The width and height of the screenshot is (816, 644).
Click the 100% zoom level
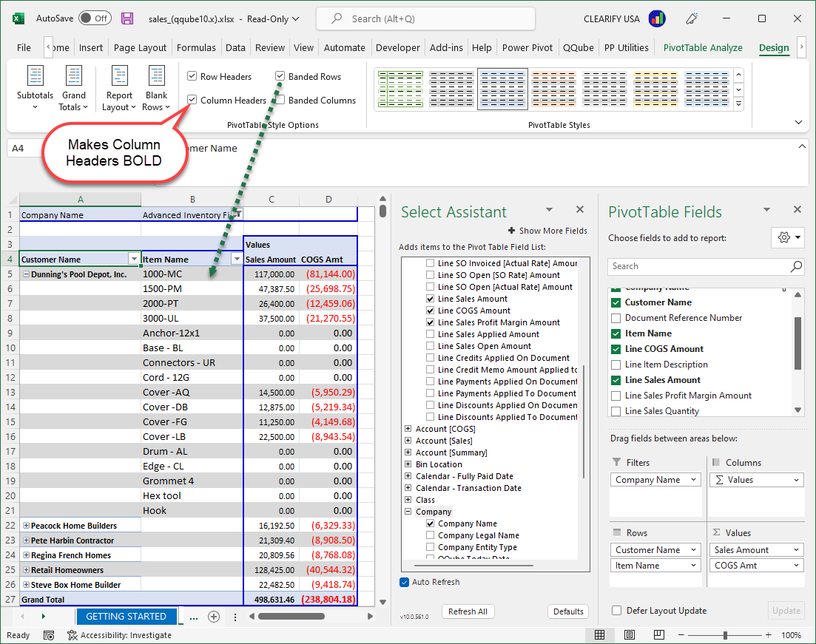click(x=791, y=635)
